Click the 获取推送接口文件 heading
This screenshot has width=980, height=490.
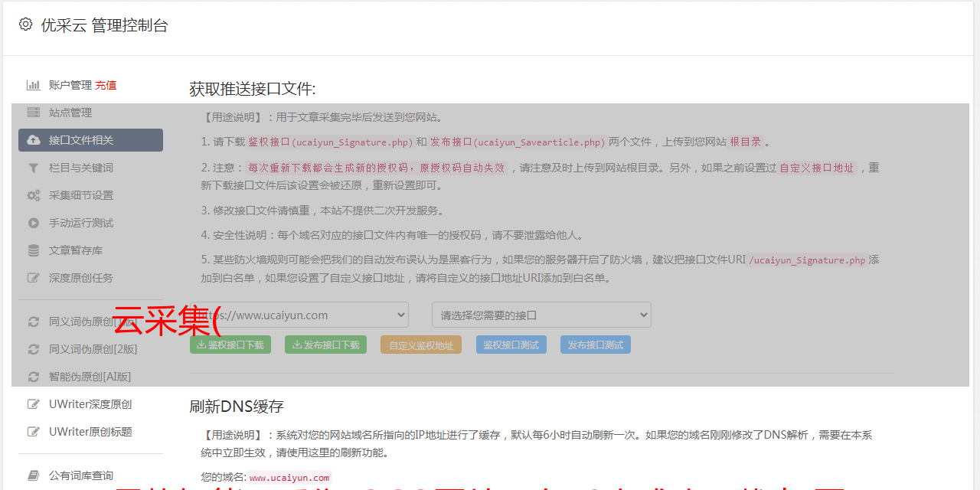point(253,89)
